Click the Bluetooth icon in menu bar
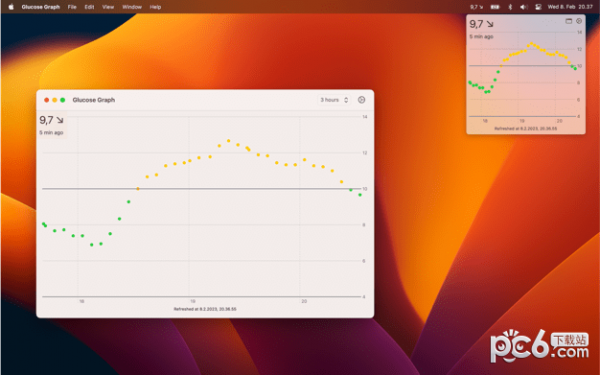 pyautogui.click(x=510, y=7)
